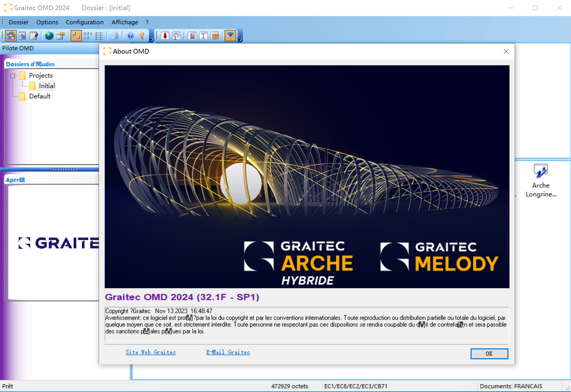Screen dimensions: 571x392
Task: Click the printer icon in the toolbar
Action: pyautogui.click(x=114, y=36)
